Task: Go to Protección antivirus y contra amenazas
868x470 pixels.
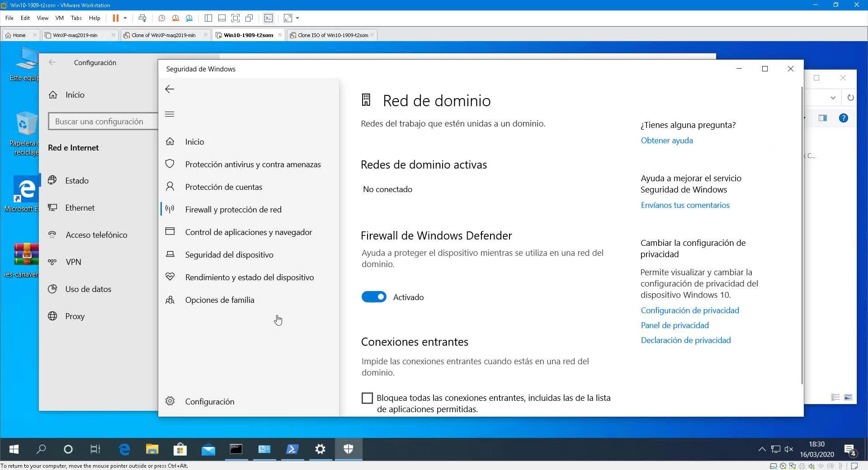Action: point(249,164)
